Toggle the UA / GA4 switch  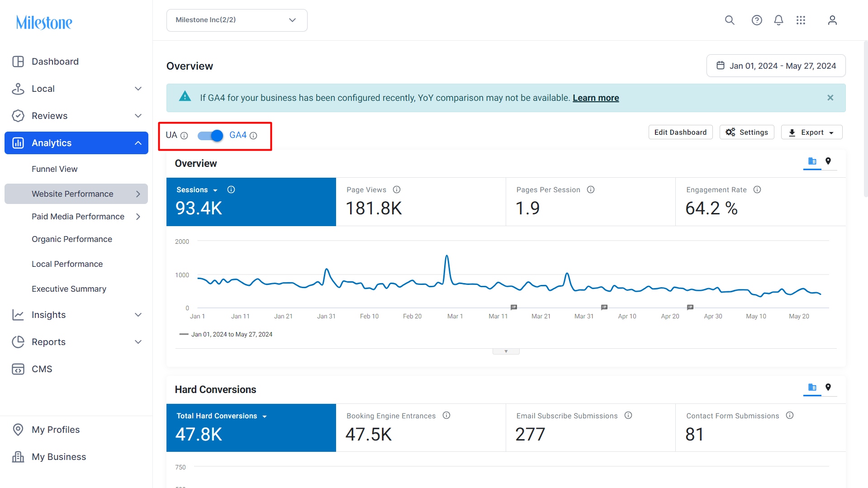(x=211, y=135)
